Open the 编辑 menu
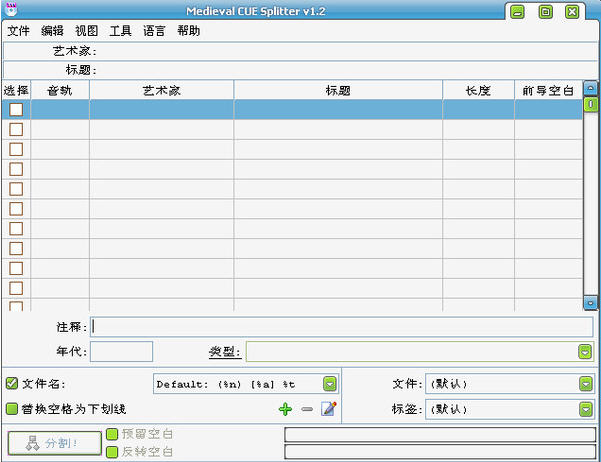This screenshot has height=462, width=601. pos(53,31)
